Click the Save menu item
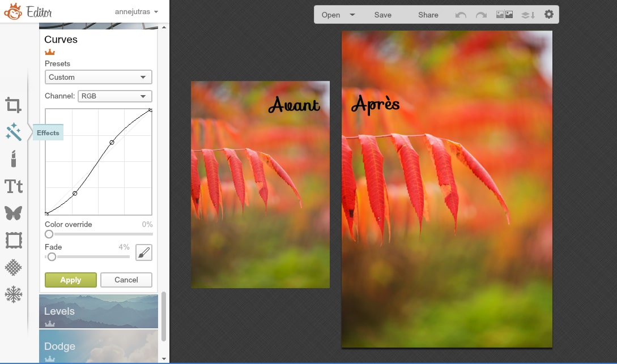617x364 pixels. click(382, 15)
